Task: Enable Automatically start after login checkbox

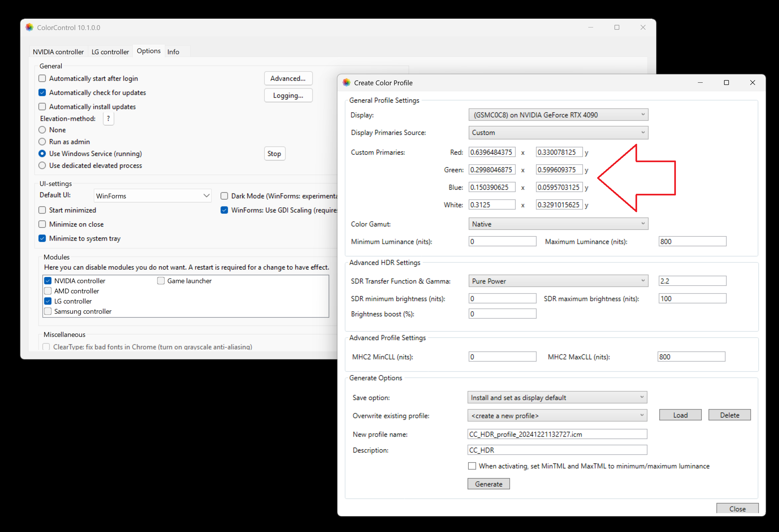Action: click(42, 78)
